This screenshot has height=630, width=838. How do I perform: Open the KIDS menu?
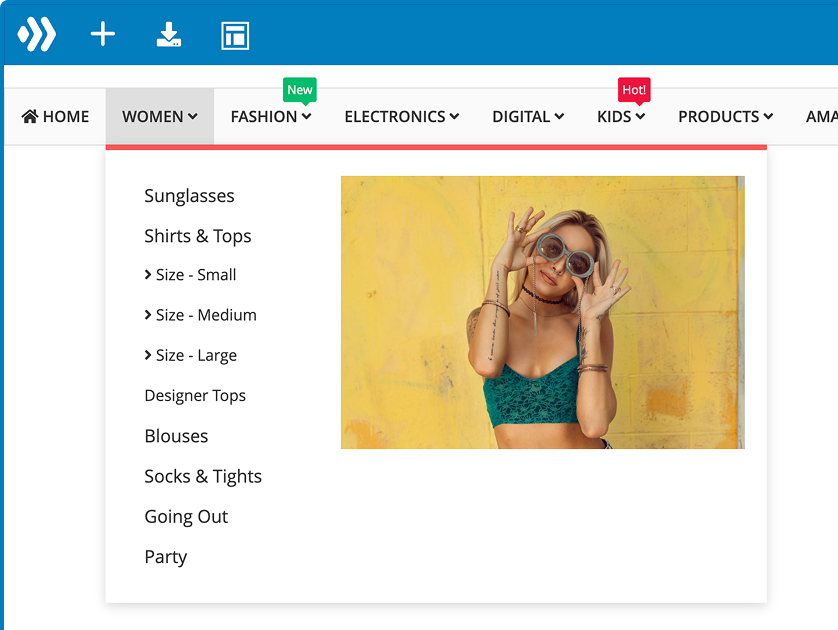pos(620,117)
